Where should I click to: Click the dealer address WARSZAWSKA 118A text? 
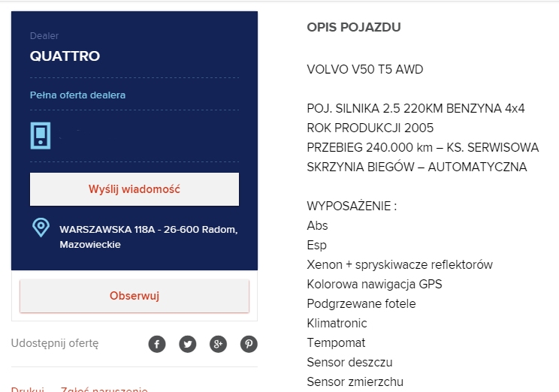click(x=149, y=237)
